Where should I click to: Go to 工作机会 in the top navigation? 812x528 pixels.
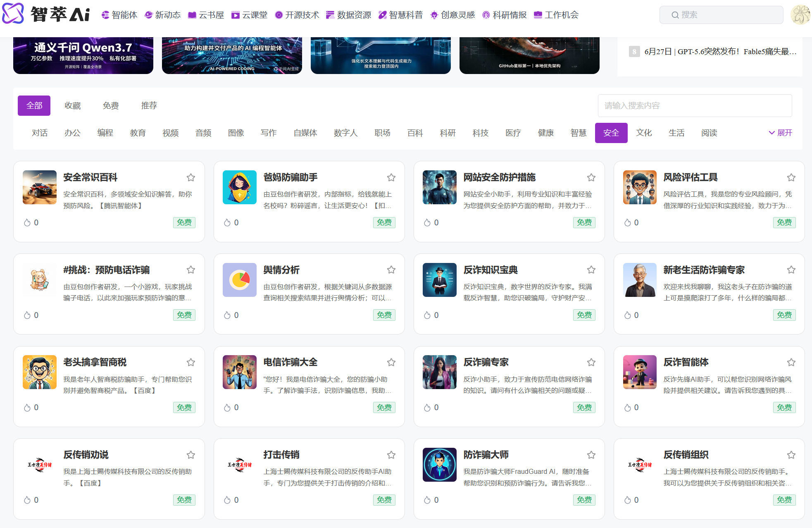tap(556, 15)
